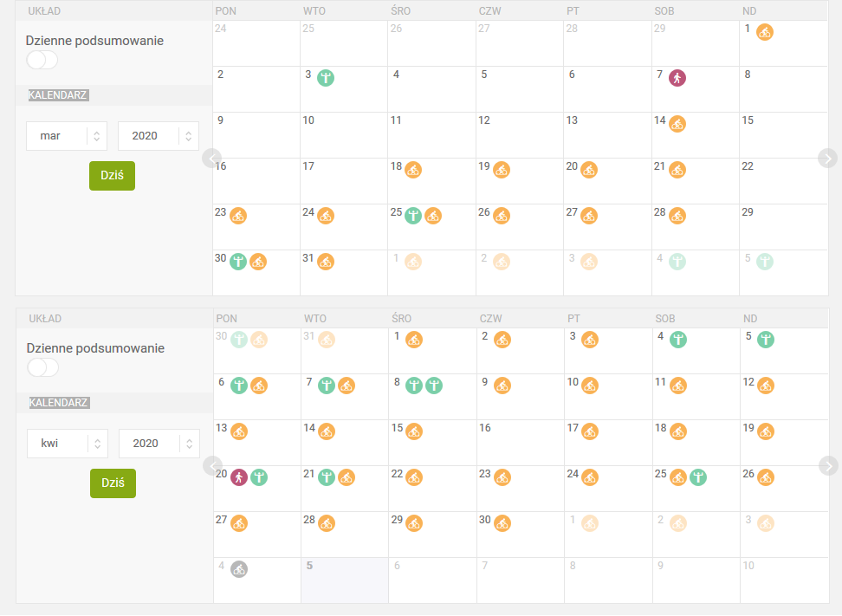Select the highlighted May 5 day cell
This screenshot has width=842, height=616.
click(x=345, y=580)
